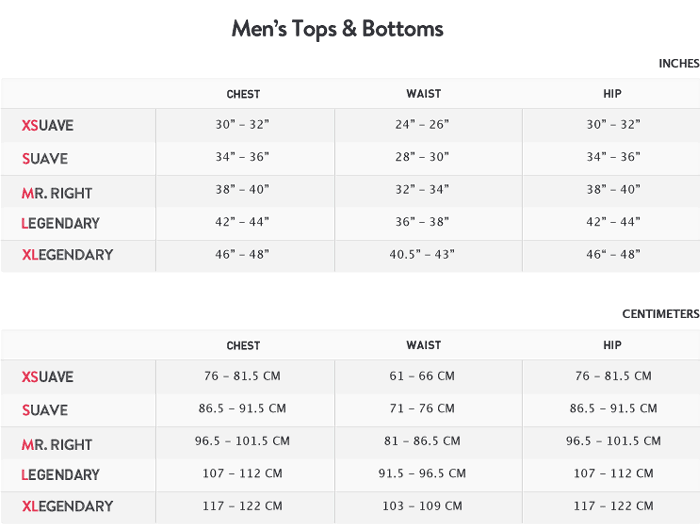Image resolution: width=700 pixels, height=524 pixels.
Task: Select the HIP header in centimeters table
Action: click(x=612, y=345)
